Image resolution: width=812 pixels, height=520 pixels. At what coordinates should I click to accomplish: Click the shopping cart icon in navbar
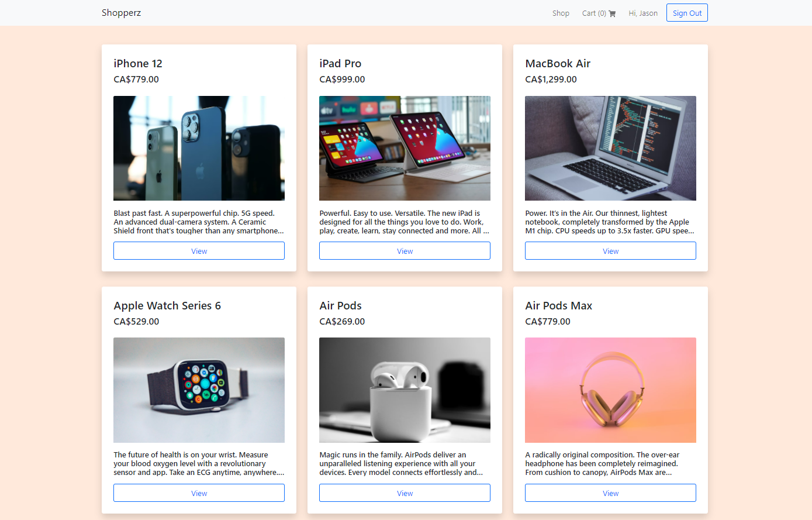click(612, 13)
